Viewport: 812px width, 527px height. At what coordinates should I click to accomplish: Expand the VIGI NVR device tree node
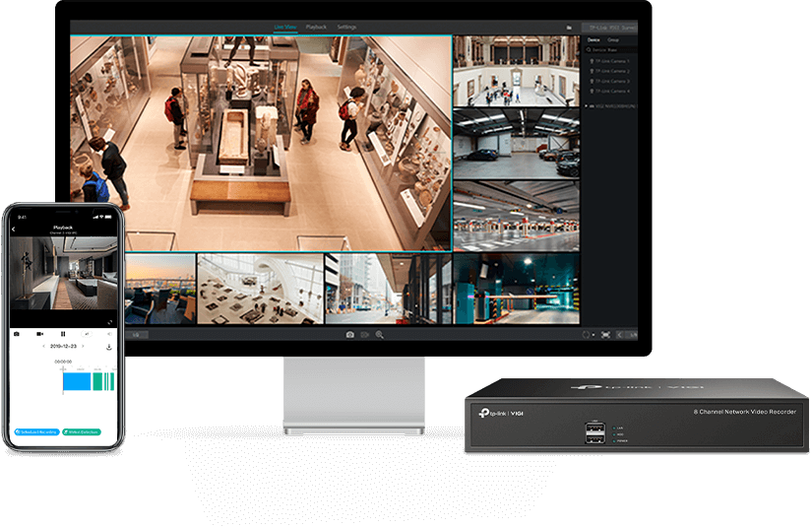[x=587, y=106]
